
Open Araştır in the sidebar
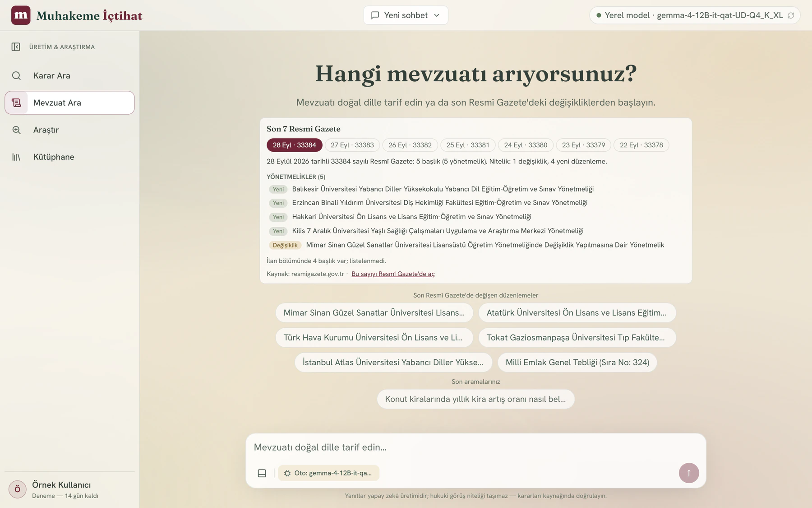(69, 130)
